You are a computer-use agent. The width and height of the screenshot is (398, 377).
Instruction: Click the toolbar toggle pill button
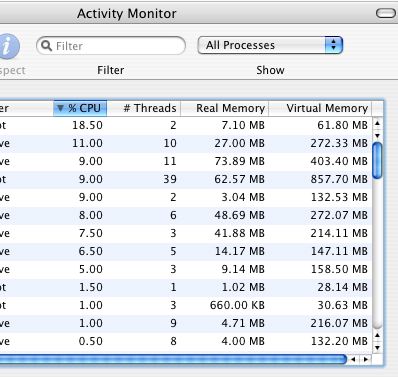coord(386,13)
